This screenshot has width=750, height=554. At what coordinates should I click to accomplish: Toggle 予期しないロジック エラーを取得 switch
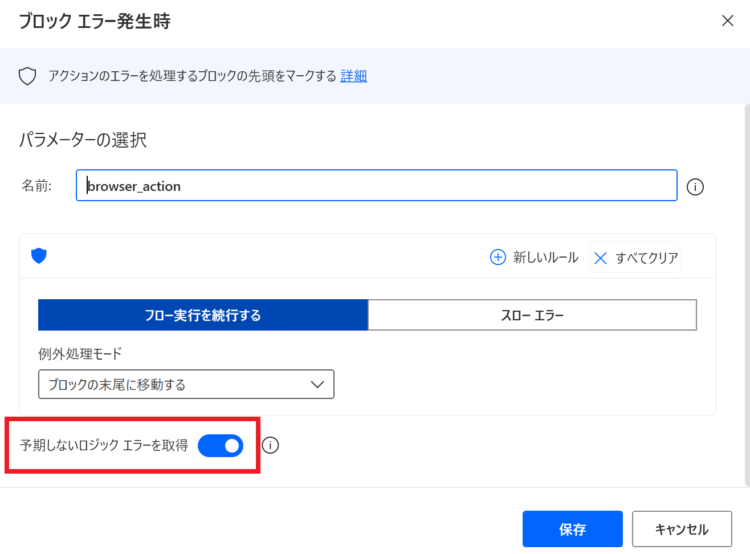point(221,445)
